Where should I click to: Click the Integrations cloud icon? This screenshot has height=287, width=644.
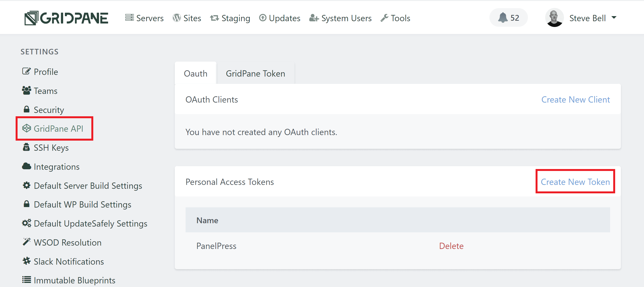[26, 166]
